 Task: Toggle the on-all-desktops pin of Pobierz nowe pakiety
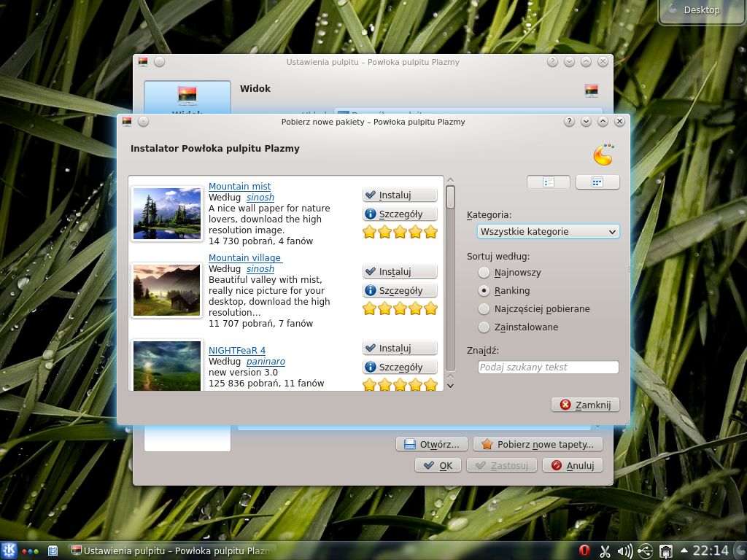(144, 122)
